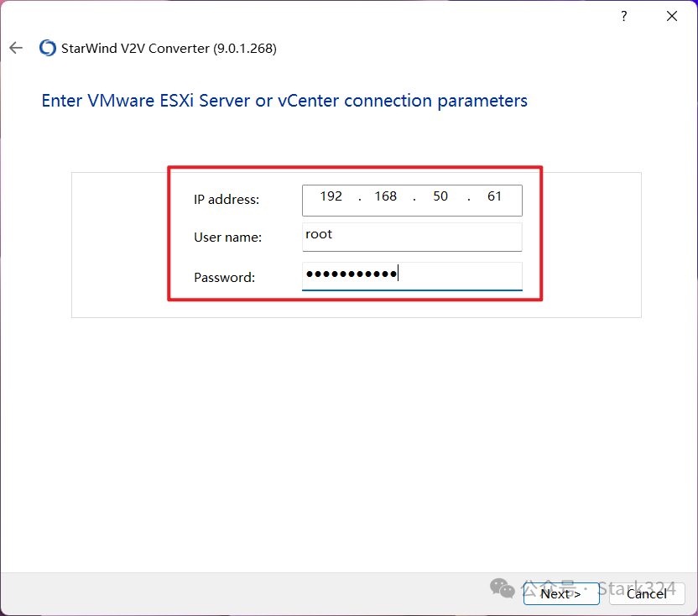Open the help question mark
This screenshot has width=698, height=616.
[x=624, y=17]
